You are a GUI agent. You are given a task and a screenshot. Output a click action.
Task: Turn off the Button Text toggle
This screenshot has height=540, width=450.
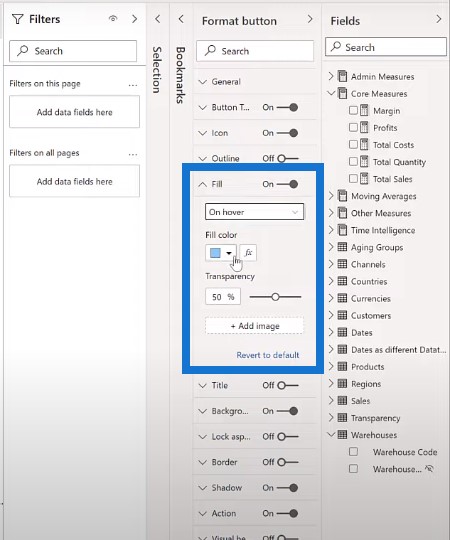(287, 107)
